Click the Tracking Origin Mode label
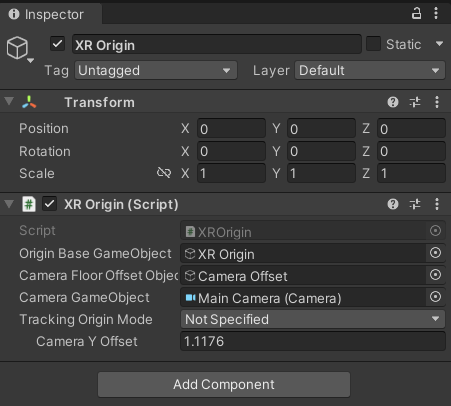The width and height of the screenshot is (451, 406). pyautogui.click(x=86, y=319)
